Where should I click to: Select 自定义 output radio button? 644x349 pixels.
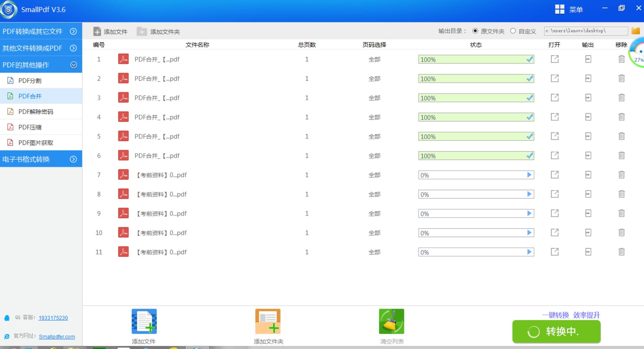click(x=513, y=31)
